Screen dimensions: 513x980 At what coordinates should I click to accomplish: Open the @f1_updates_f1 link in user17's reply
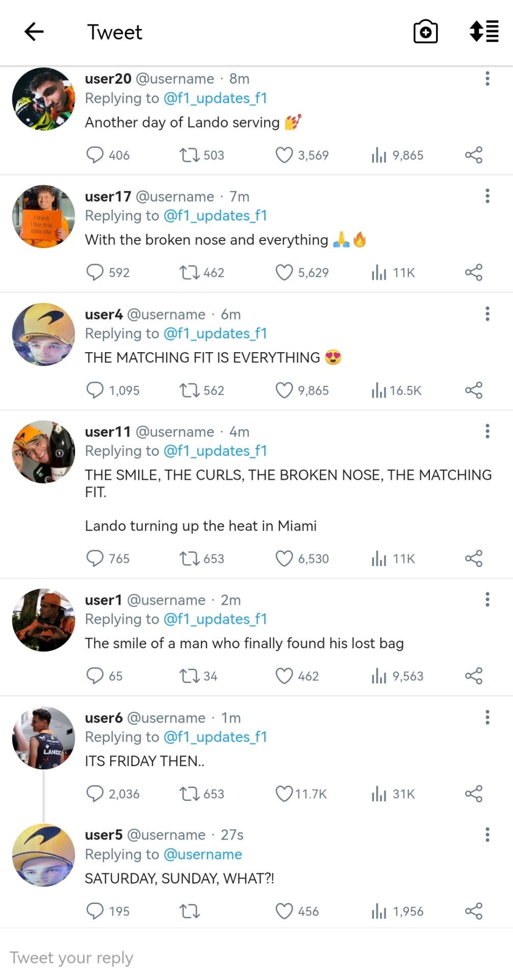coord(215,216)
